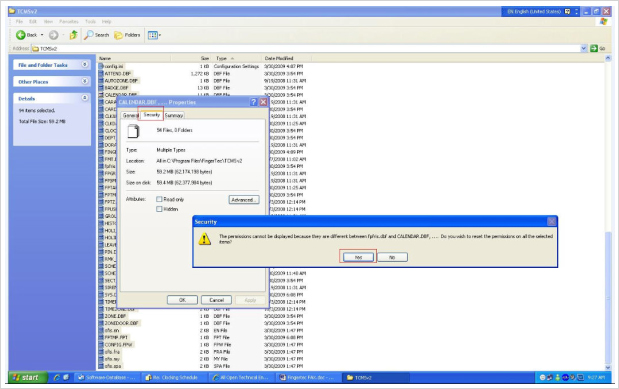
Task: Open the Views dropdown arrow
Action: click(x=160, y=35)
